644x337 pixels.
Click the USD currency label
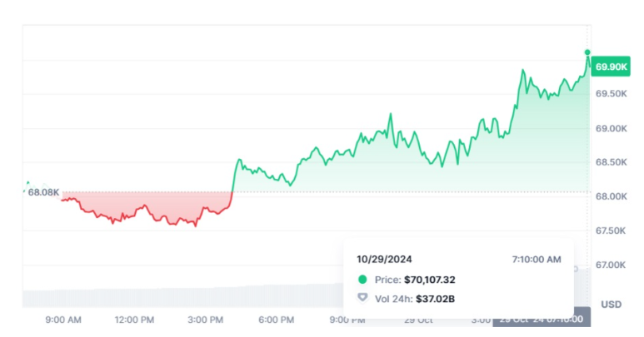pos(612,304)
